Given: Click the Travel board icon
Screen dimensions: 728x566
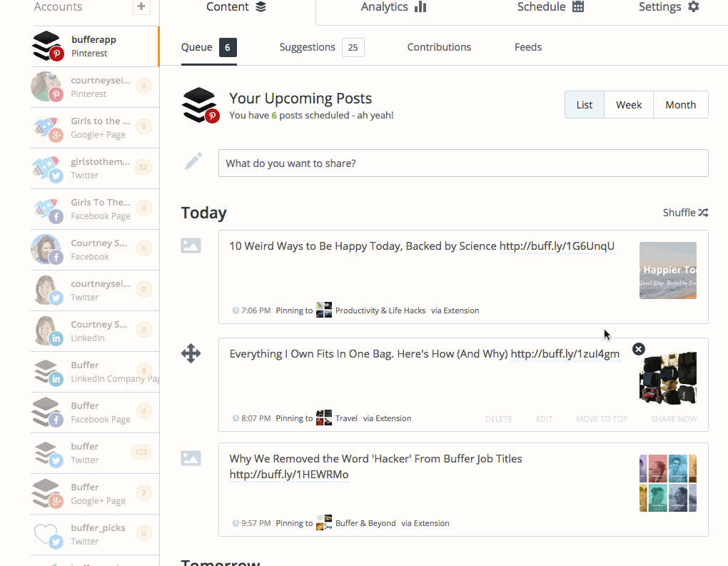Looking at the screenshot, I should click(324, 418).
